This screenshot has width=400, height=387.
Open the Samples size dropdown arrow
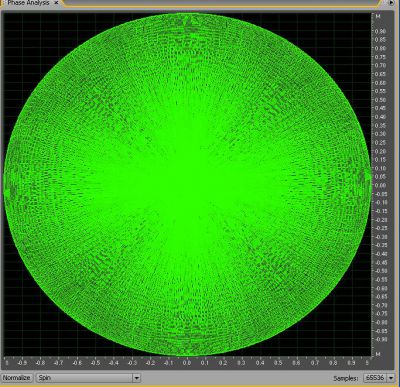coord(390,378)
